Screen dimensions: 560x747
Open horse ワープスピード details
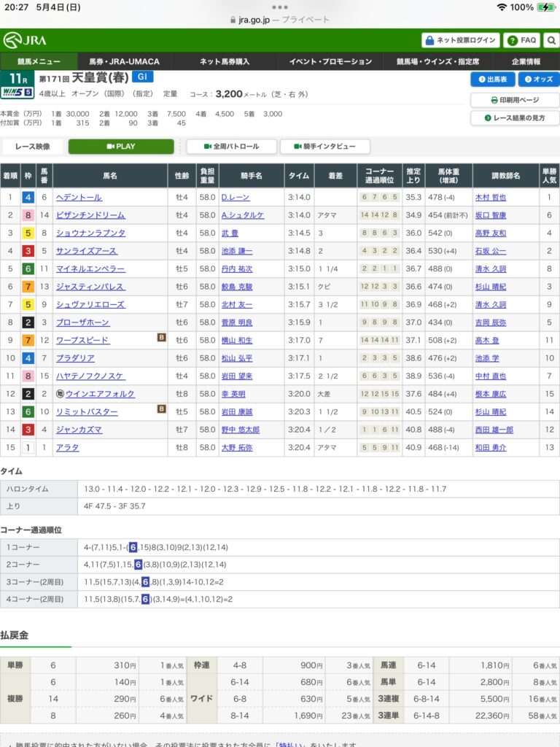(83, 340)
